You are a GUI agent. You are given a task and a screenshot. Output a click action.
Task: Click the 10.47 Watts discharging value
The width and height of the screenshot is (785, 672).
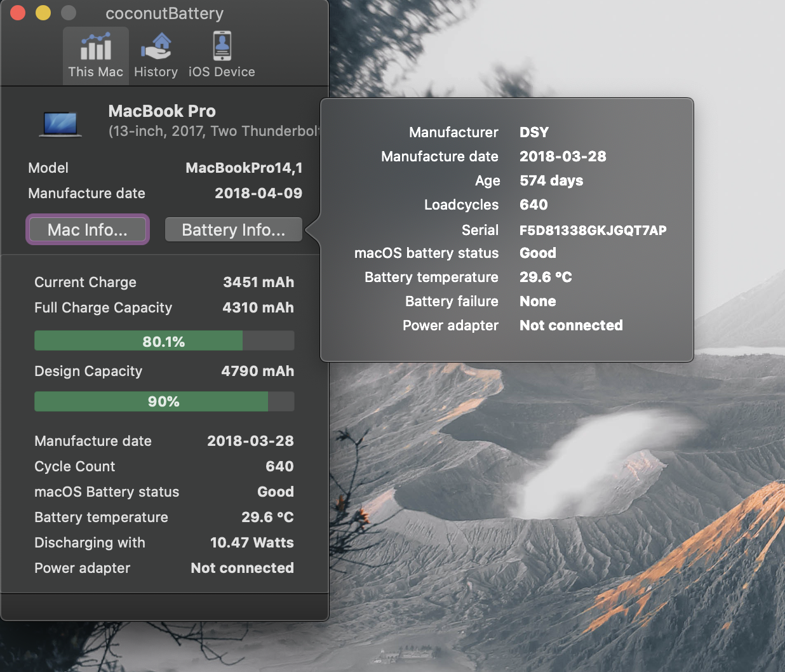pos(252,542)
